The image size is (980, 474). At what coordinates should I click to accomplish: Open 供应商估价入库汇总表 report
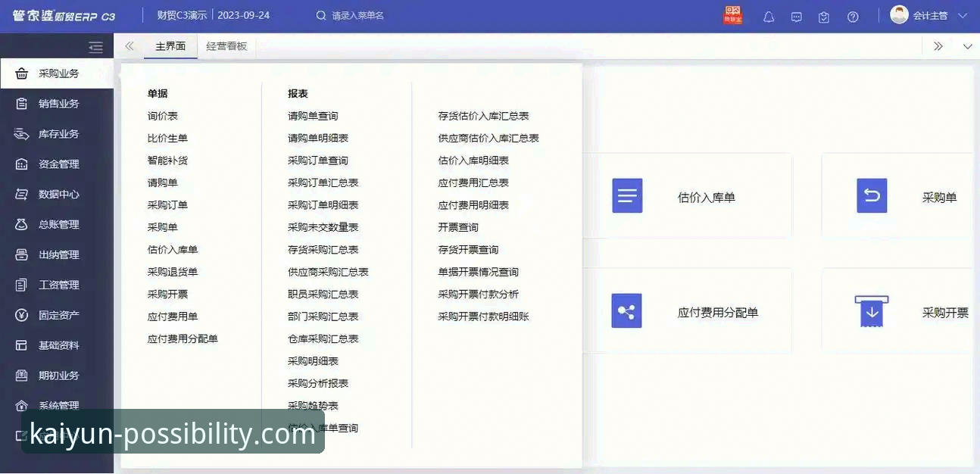[488, 138]
